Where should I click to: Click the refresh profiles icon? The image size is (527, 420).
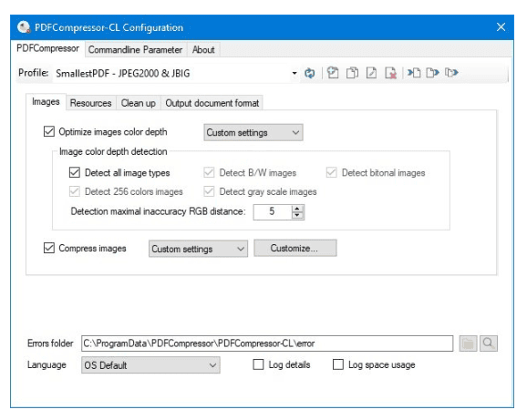pyautogui.click(x=310, y=73)
